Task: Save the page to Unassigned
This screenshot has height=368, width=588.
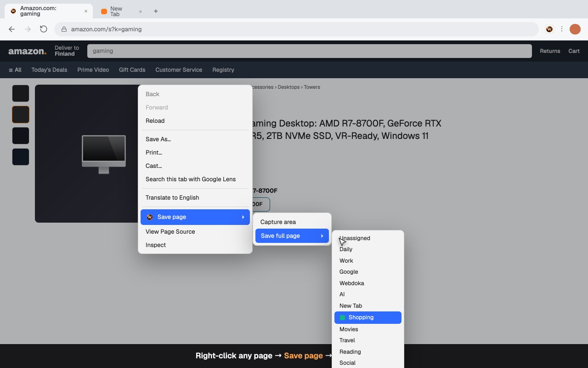Action: pos(368,238)
